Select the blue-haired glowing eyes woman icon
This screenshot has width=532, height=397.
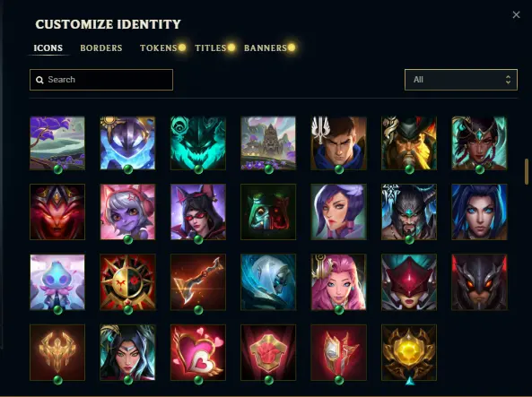(x=479, y=211)
